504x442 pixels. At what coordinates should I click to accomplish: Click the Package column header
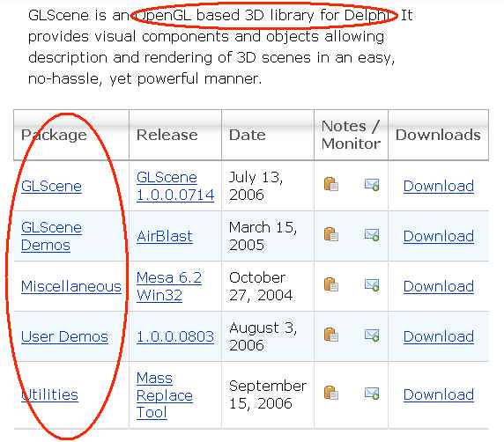(71, 135)
